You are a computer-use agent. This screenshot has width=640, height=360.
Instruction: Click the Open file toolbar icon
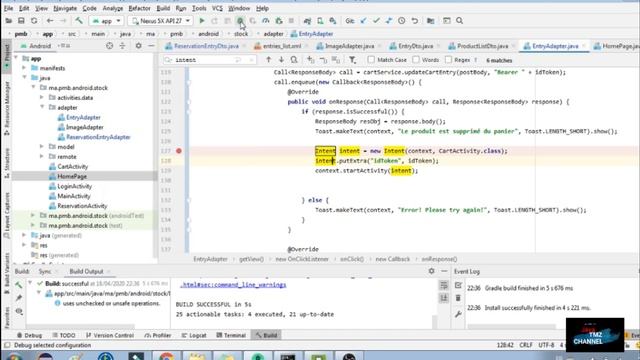click(x=9, y=21)
